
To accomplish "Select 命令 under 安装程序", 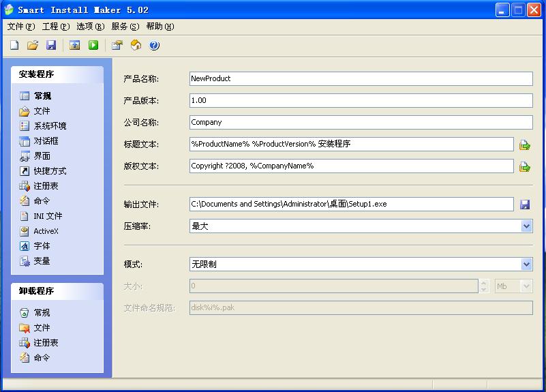I will pos(35,201).
